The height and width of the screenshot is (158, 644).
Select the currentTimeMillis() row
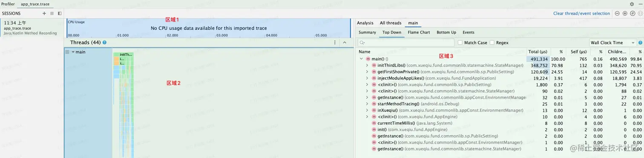click(500, 123)
